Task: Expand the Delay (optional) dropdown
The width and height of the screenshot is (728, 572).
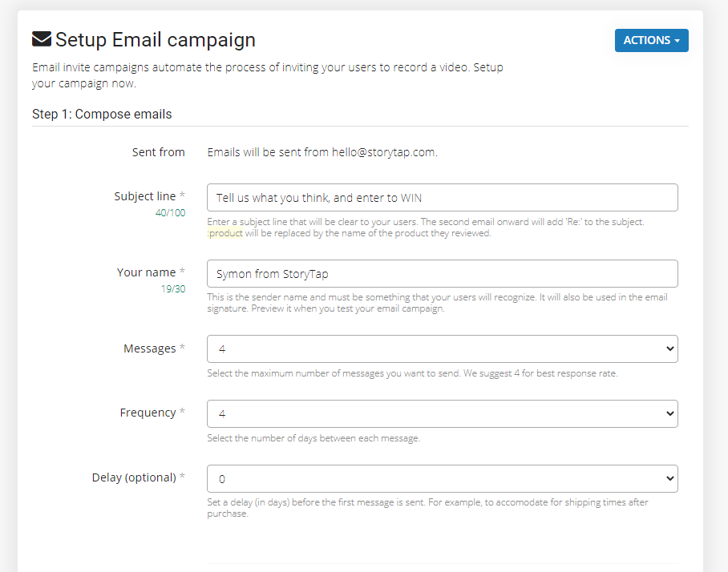Action: (x=442, y=479)
